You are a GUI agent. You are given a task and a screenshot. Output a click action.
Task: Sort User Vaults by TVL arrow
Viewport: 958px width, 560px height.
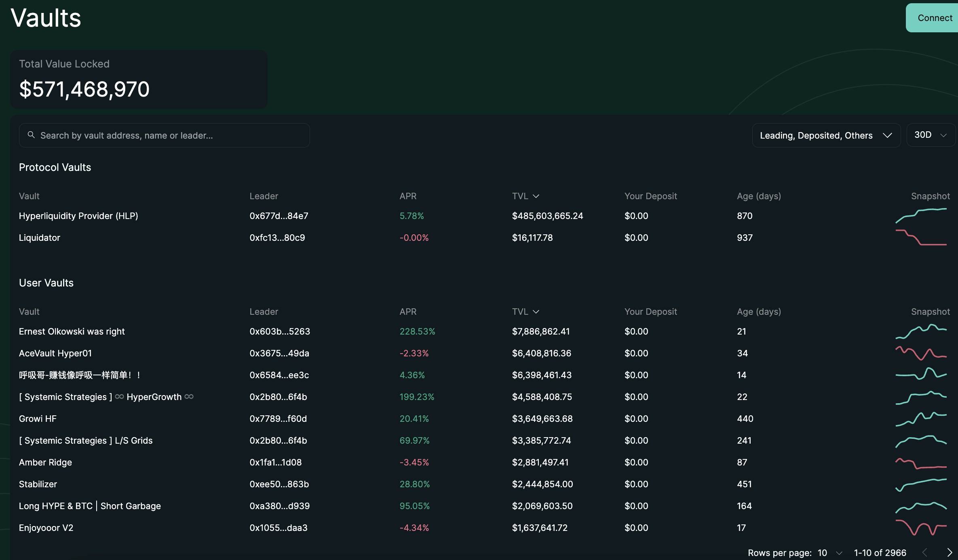[536, 312]
